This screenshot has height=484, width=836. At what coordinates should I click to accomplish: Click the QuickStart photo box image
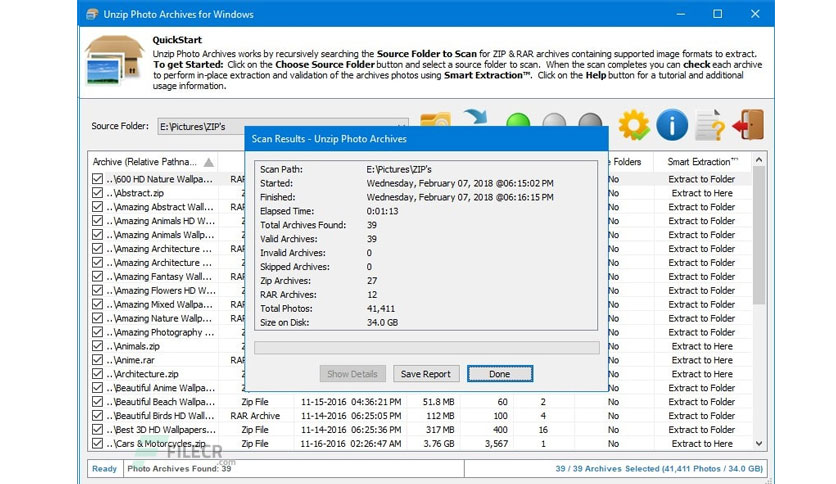point(114,61)
